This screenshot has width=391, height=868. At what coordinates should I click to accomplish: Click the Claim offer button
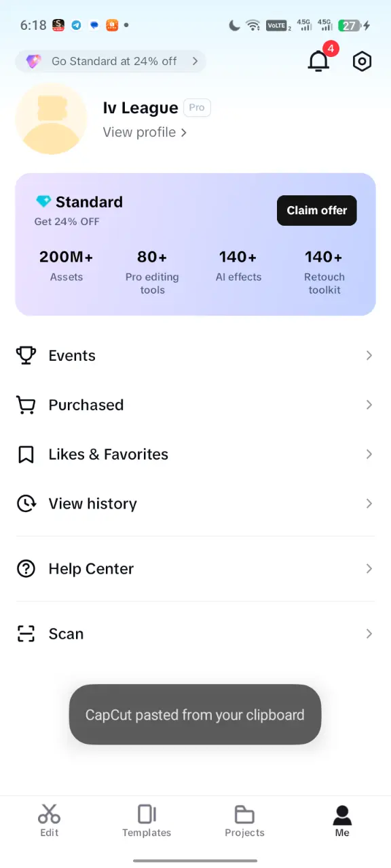click(x=317, y=210)
